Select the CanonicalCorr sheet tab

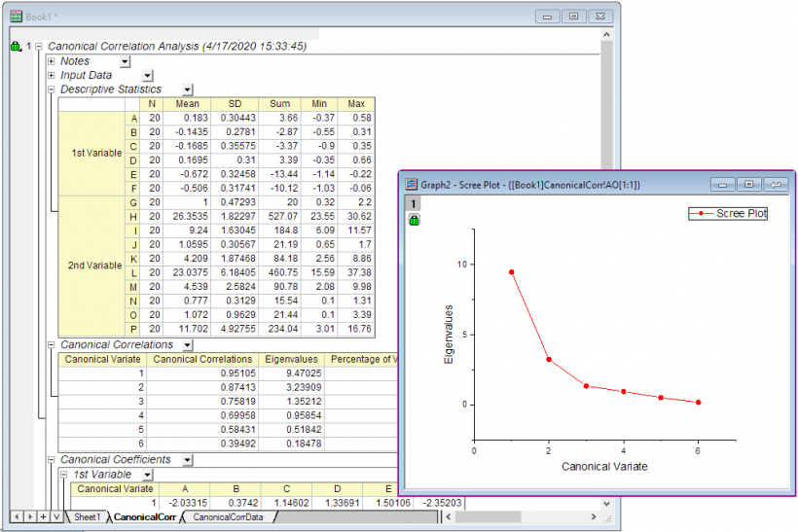tap(145, 517)
